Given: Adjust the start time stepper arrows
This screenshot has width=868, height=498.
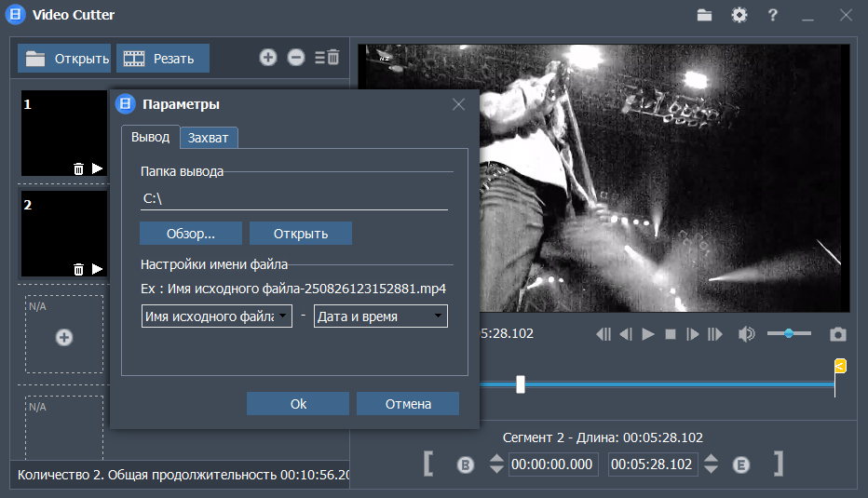Looking at the screenshot, I should click(x=496, y=464).
